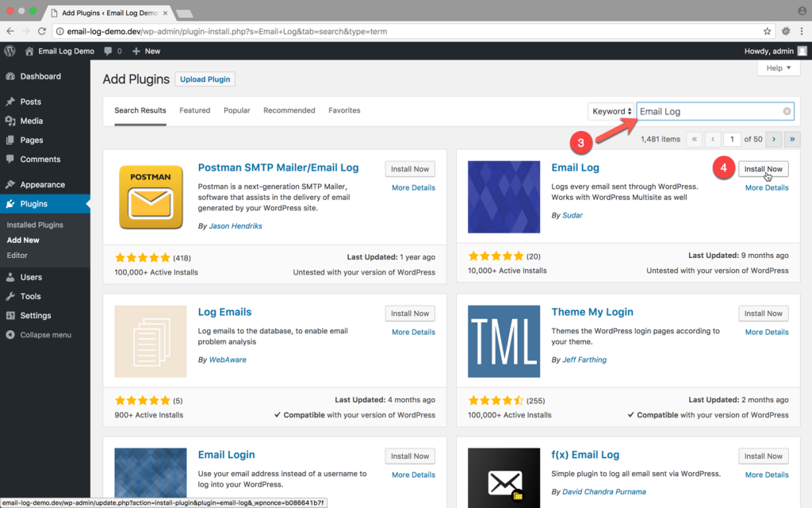812x508 pixels.
Task: Click the Email Log plugin thumbnail
Action: pos(504,197)
